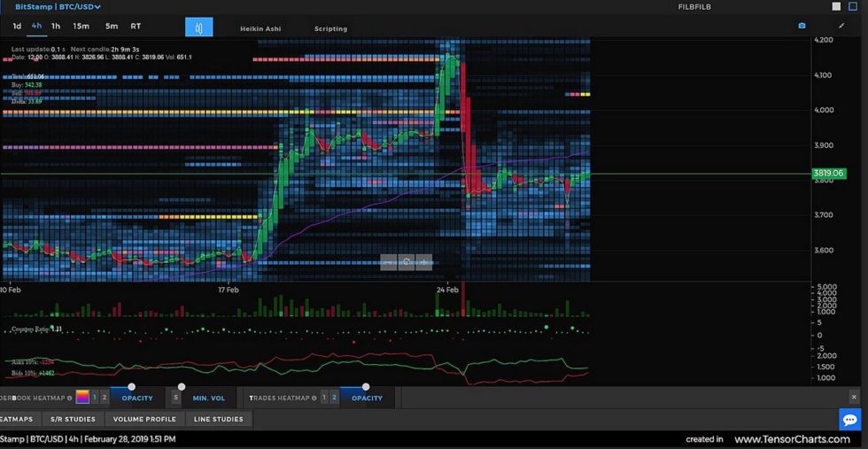The width and height of the screenshot is (868, 449).
Task: Open the blue chat support bubble
Action: click(x=849, y=420)
